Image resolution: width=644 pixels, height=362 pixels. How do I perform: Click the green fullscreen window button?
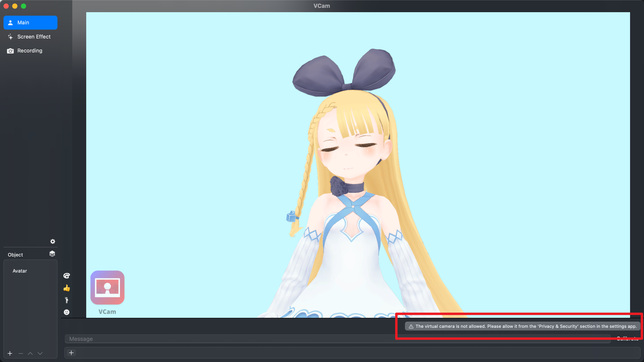point(24,6)
